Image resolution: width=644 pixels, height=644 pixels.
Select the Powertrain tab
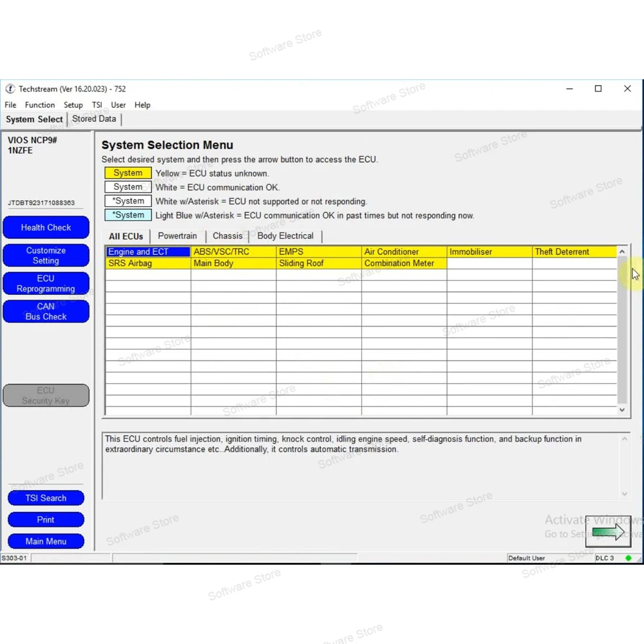point(178,236)
